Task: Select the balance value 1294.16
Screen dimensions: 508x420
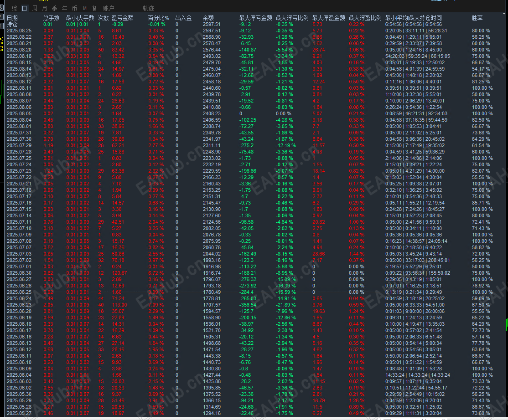Action: (x=212, y=413)
